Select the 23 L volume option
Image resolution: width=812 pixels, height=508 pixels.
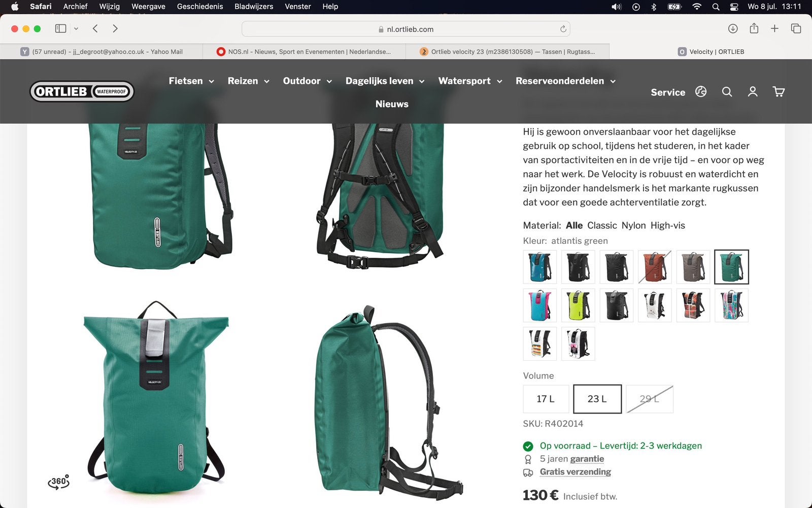597,399
